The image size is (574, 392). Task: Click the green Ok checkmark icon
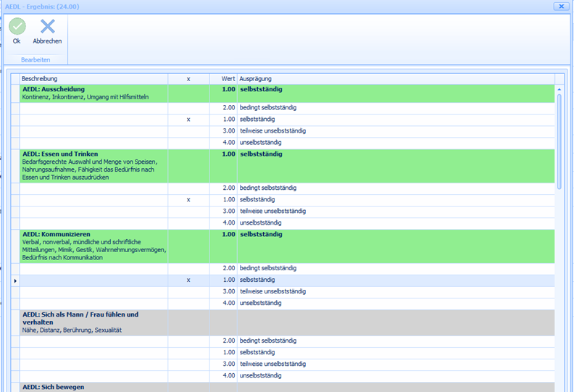click(17, 27)
